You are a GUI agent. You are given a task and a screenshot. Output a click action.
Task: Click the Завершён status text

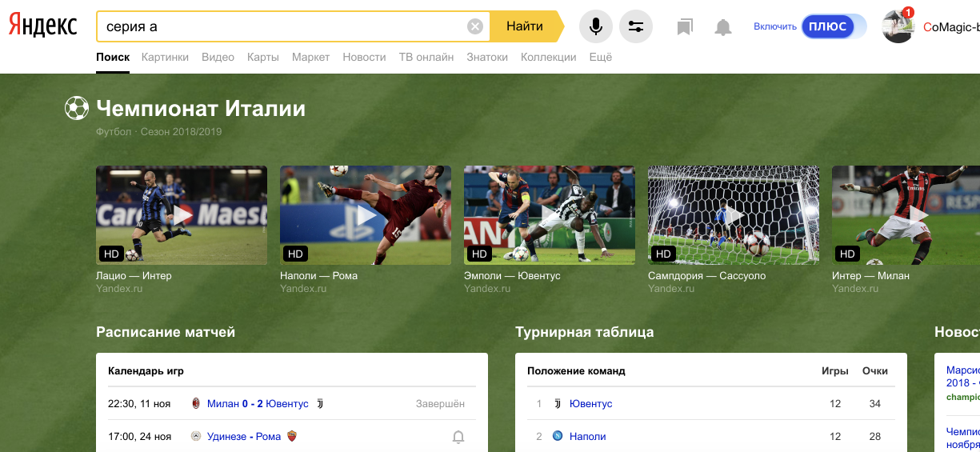tap(440, 403)
